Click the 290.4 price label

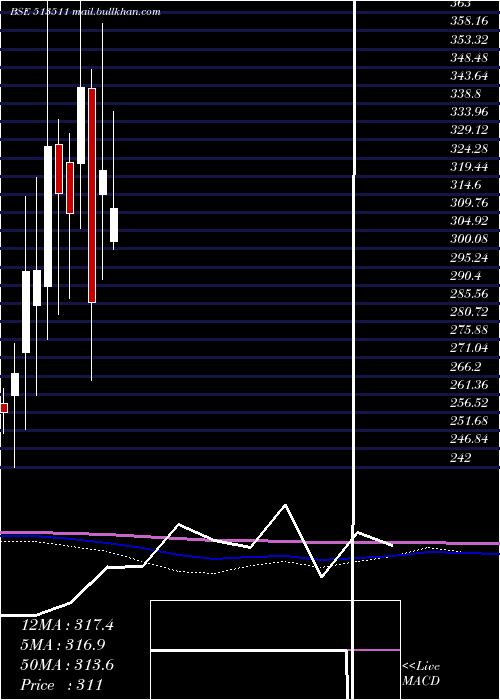tap(465, 276)
